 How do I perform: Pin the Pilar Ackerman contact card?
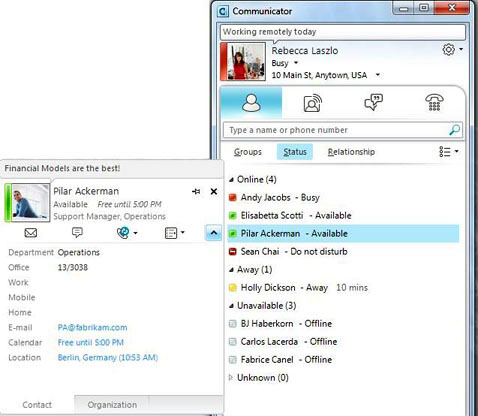196,191
